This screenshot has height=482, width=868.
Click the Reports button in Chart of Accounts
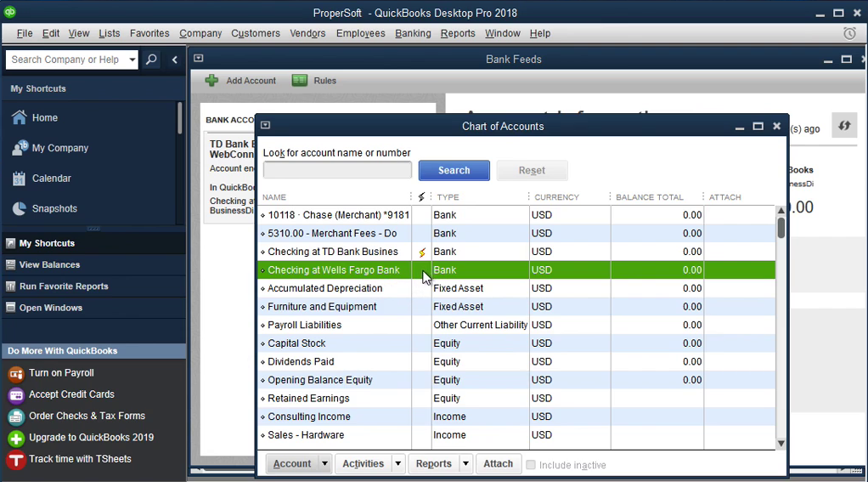[434, 463]
